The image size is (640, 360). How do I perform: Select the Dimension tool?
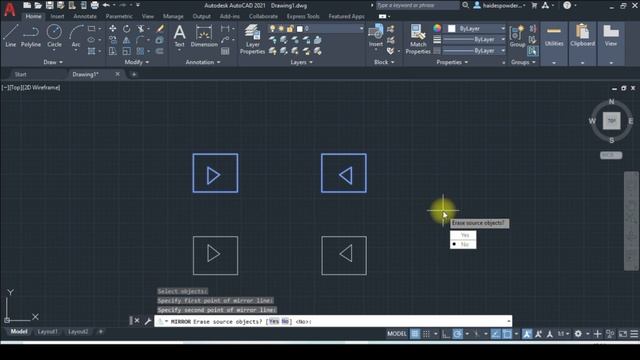click(204, 36)
